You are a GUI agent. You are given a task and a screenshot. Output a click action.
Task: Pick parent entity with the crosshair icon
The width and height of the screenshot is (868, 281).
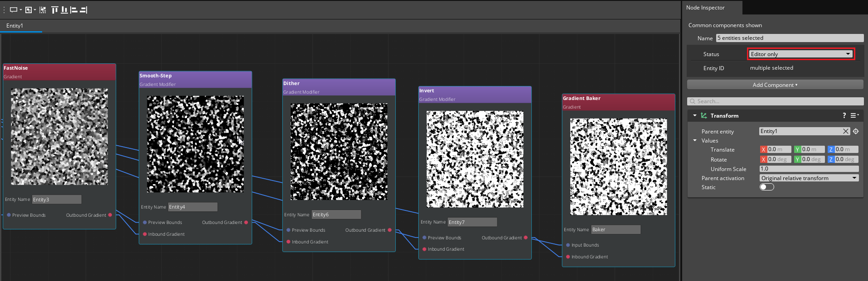coord(856,131)
